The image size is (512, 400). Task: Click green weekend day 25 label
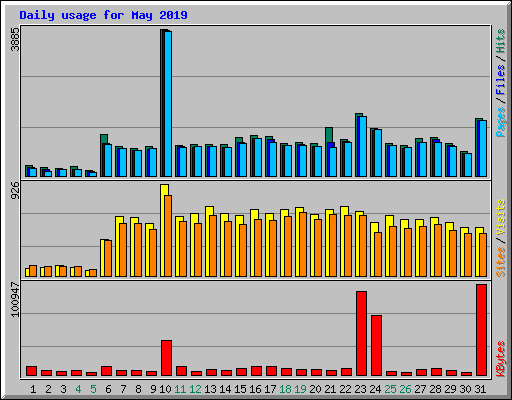click(x=390, y=389)
